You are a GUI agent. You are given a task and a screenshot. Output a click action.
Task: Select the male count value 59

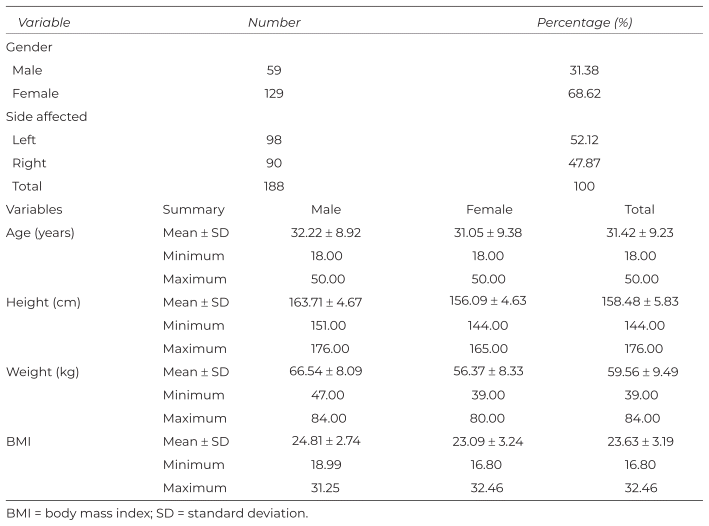click(x=274, y=70)
